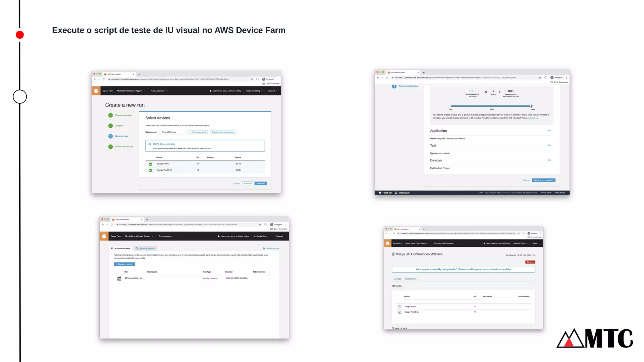Screen dimensions: 644x362
Task: Click Previous button
Action: pos(248,184)
